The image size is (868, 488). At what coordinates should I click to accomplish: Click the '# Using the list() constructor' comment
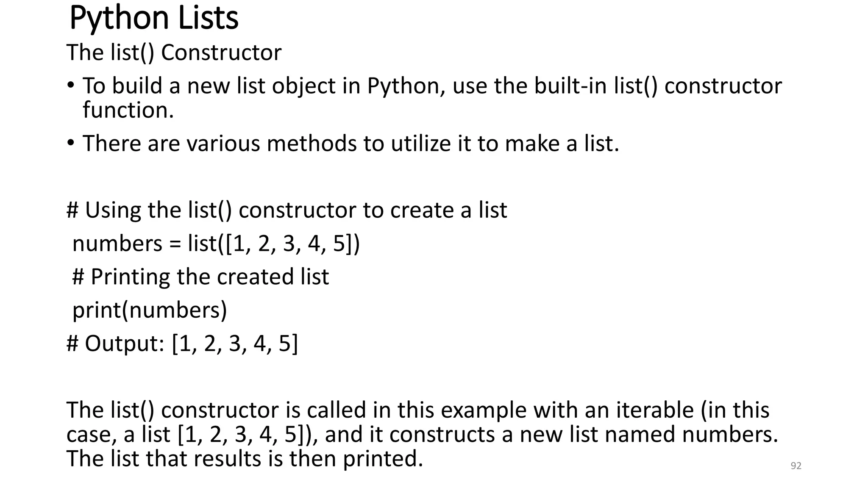(x=287, y=210)
